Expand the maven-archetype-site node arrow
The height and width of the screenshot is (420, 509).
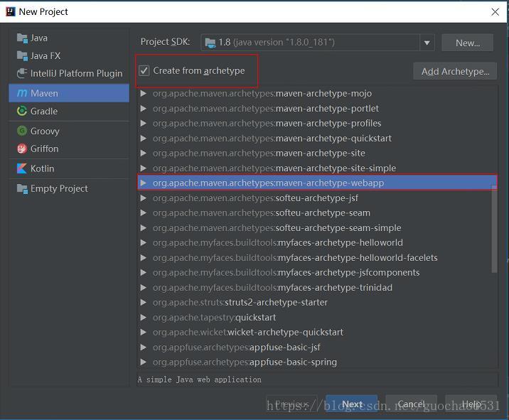(143, 154)
